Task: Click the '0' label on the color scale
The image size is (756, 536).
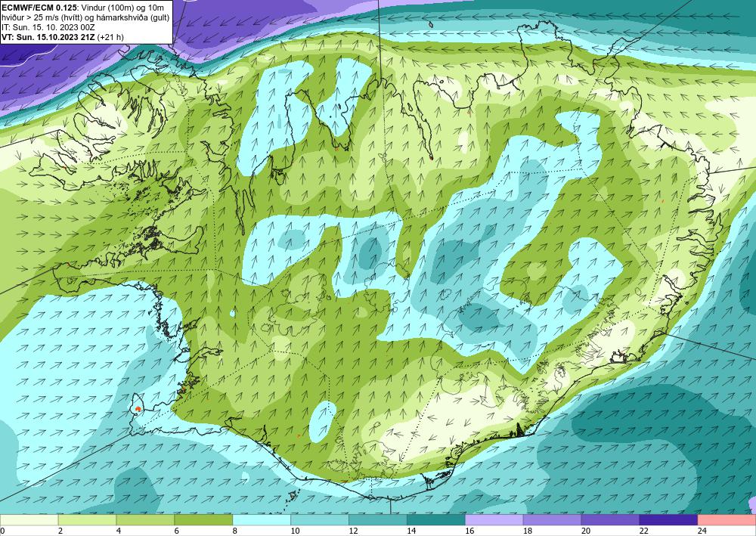Action: (x=2, y=531)
